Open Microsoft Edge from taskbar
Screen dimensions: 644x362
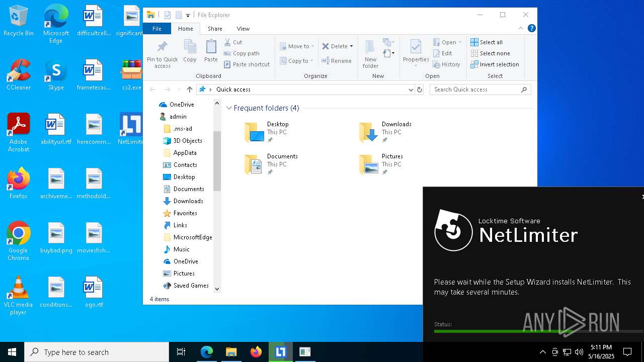[207, 352]
